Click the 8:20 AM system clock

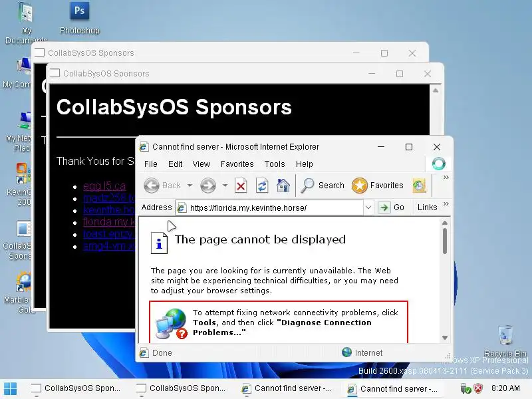click(x=505, y=388)
